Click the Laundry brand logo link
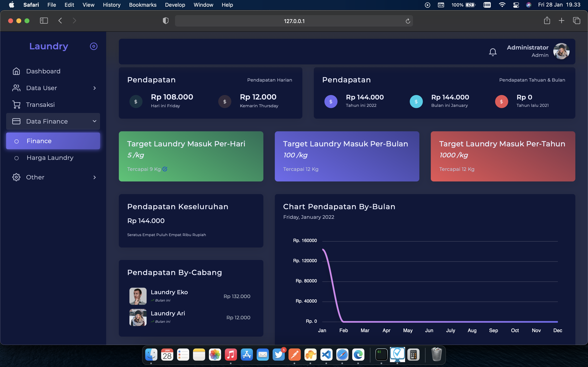Screen dimensions: 588x367 pyautogui.click(x=49, y=46)
